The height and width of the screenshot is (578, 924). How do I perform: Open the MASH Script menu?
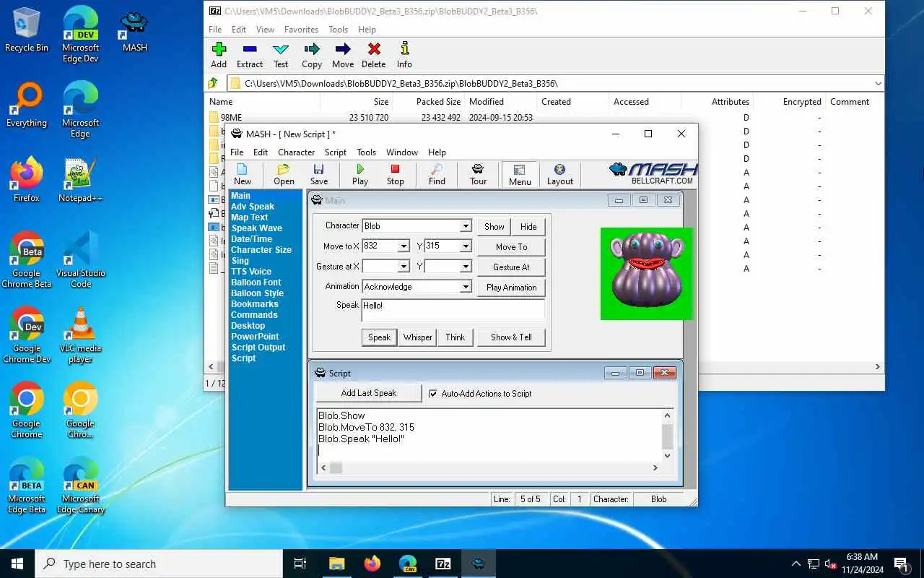[336, 152]
